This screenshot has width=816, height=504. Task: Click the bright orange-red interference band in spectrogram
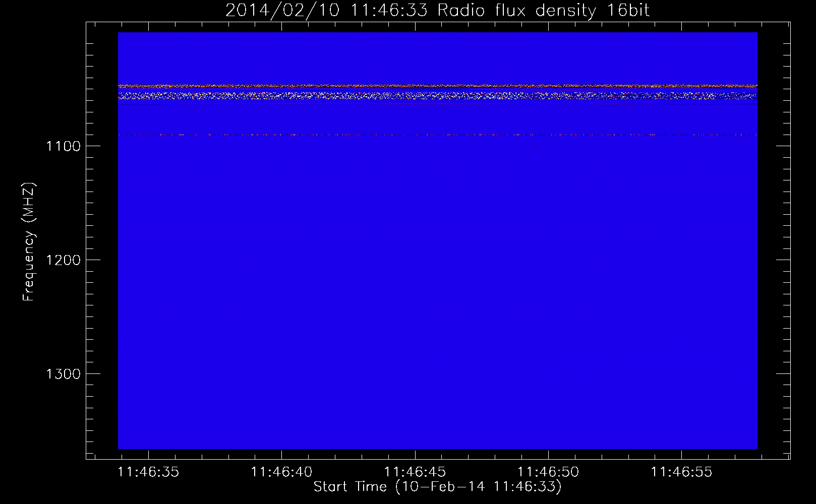(x=437, y=86)
